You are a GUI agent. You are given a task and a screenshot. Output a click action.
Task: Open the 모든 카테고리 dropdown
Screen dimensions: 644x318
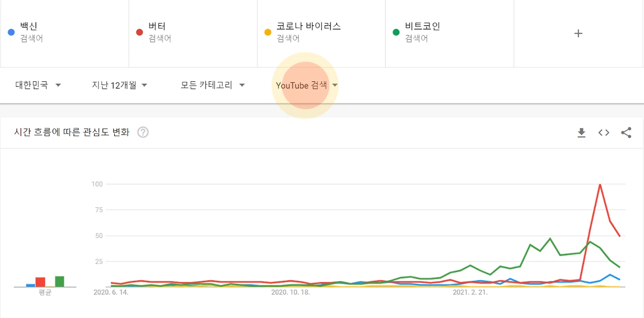[x=213, y=85]
